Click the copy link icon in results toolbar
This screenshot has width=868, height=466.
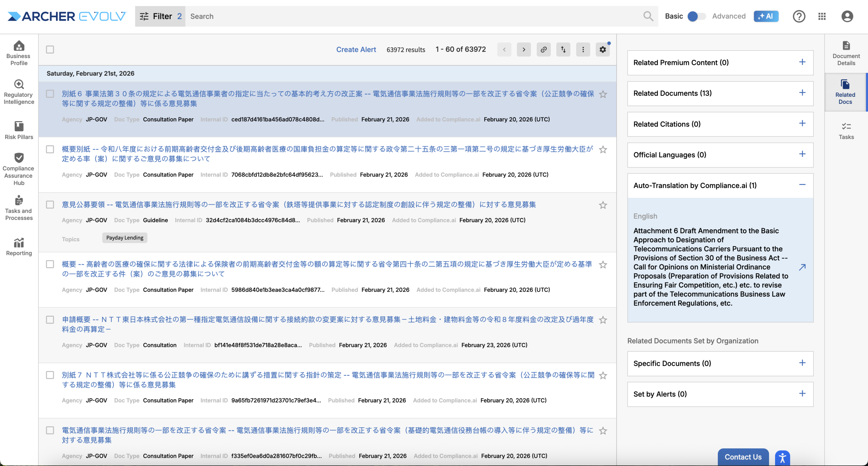pyautogui.click(x=544, y=50)
